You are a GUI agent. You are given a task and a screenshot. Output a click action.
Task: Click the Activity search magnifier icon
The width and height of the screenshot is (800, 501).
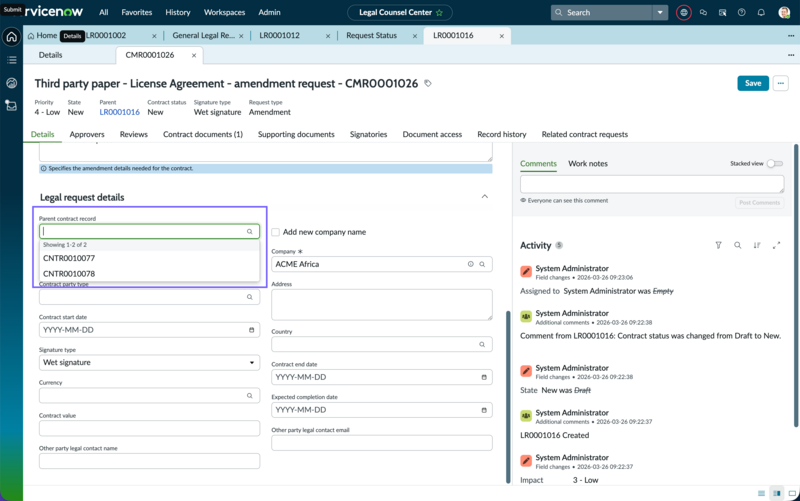tap(738, 245)
